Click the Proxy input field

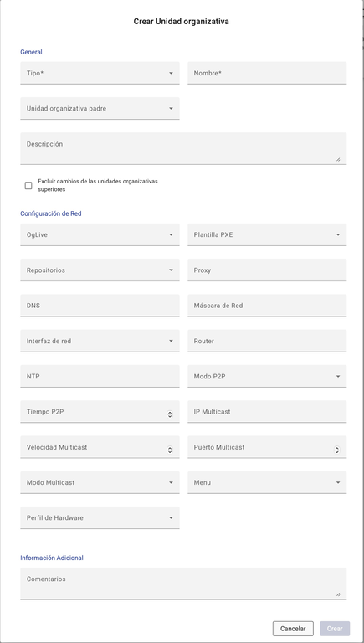pos(267,270)
